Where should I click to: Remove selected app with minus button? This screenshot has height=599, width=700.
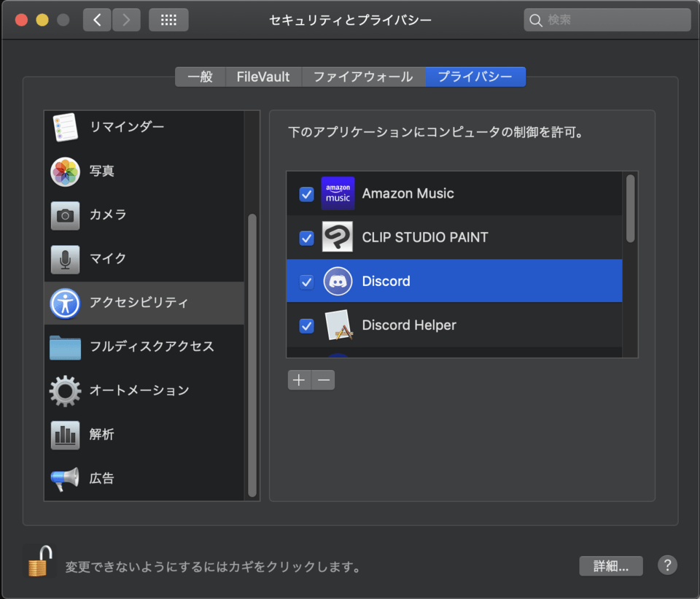(x=324, y=380)
